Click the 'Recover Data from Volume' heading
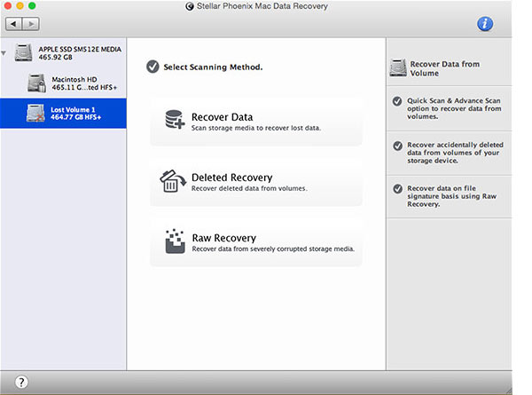The height and width of the screenshot is (395, 532). click(445, 68)
